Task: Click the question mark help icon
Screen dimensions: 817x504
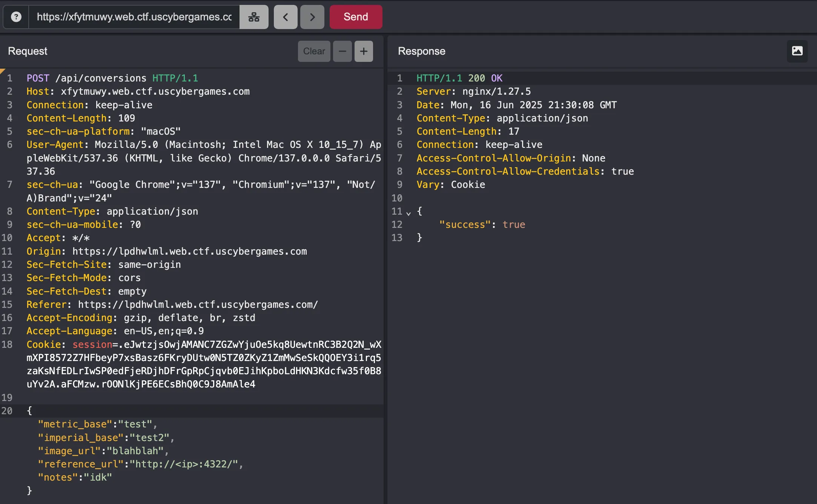Action: (16, 17)
